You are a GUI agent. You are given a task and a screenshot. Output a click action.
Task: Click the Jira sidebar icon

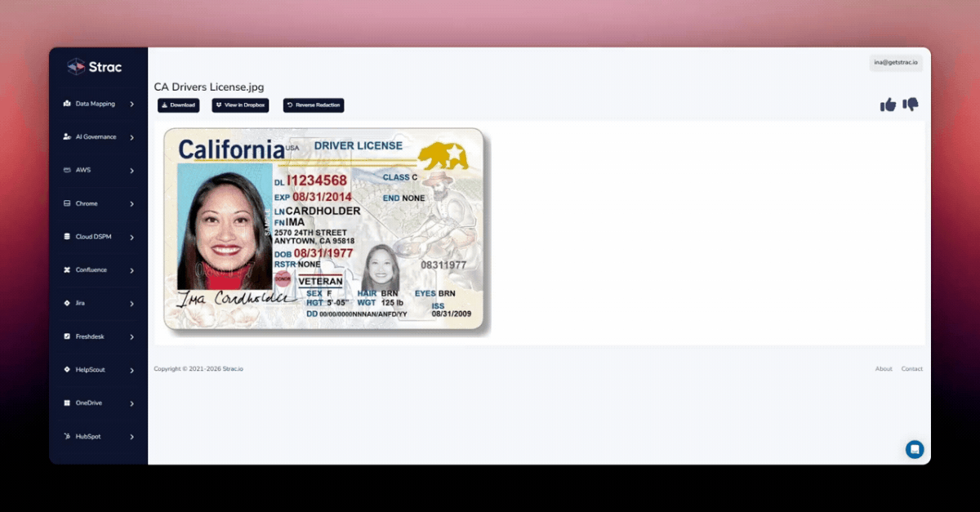point(67,303)
